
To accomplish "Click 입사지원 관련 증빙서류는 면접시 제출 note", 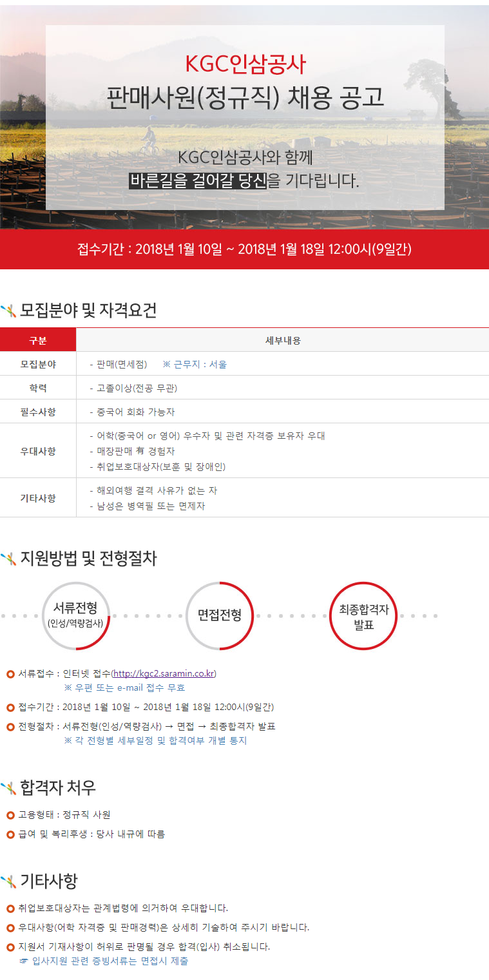I will pyautogui.click(x=104, y=961).
